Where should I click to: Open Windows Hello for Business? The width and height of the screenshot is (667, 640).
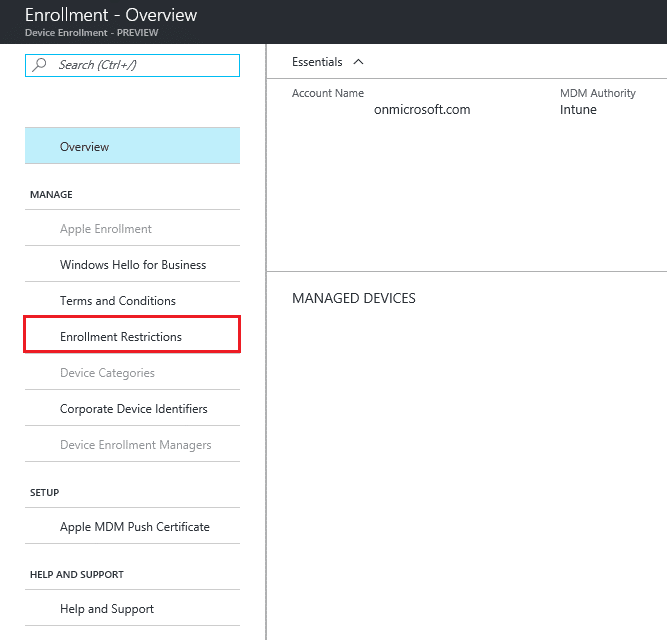[132, 264]
